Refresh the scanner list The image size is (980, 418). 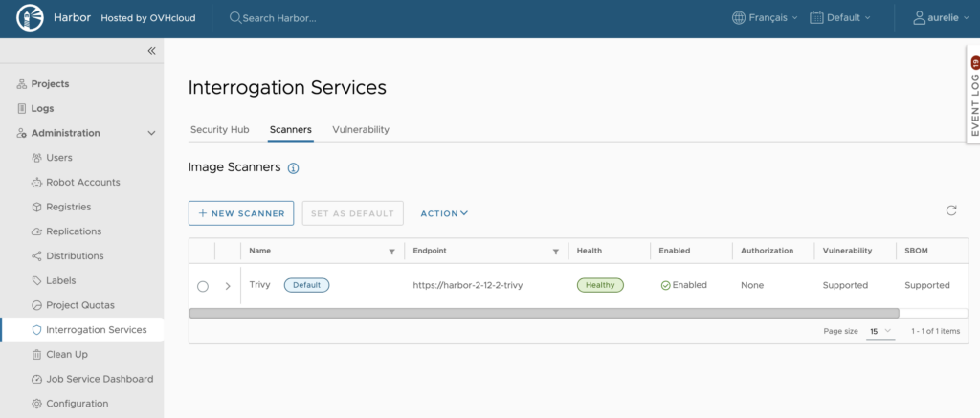[950, 210]
